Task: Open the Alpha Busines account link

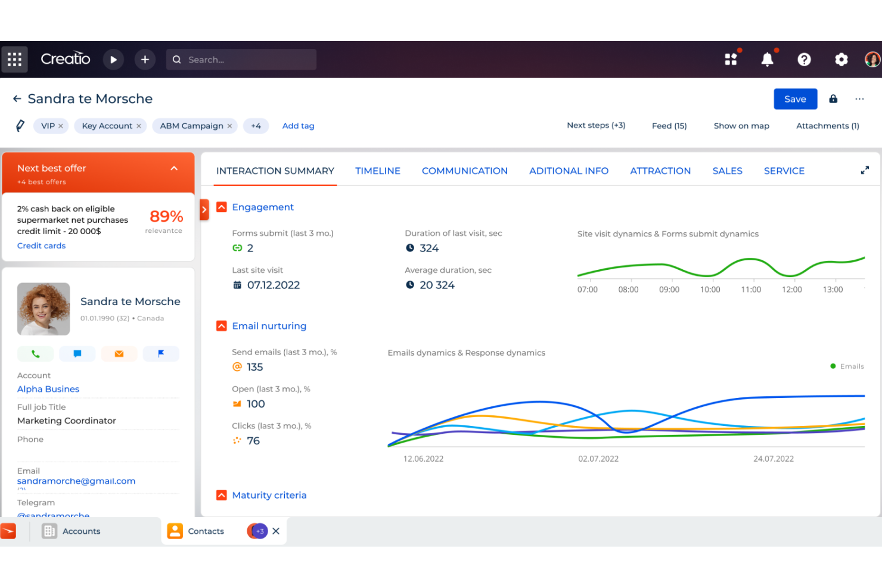Action: click(x=48, y=388)
